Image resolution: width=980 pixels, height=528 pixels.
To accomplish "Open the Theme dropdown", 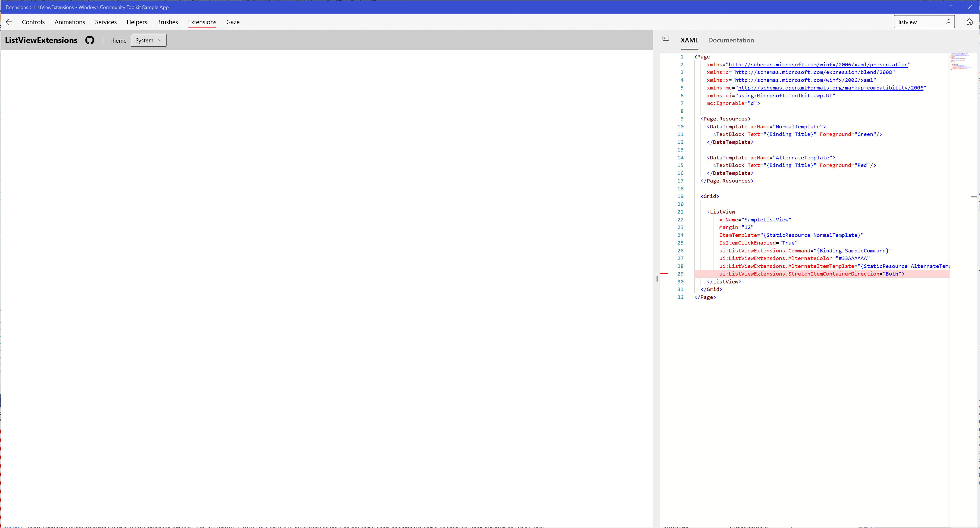I will click(118, 40).
